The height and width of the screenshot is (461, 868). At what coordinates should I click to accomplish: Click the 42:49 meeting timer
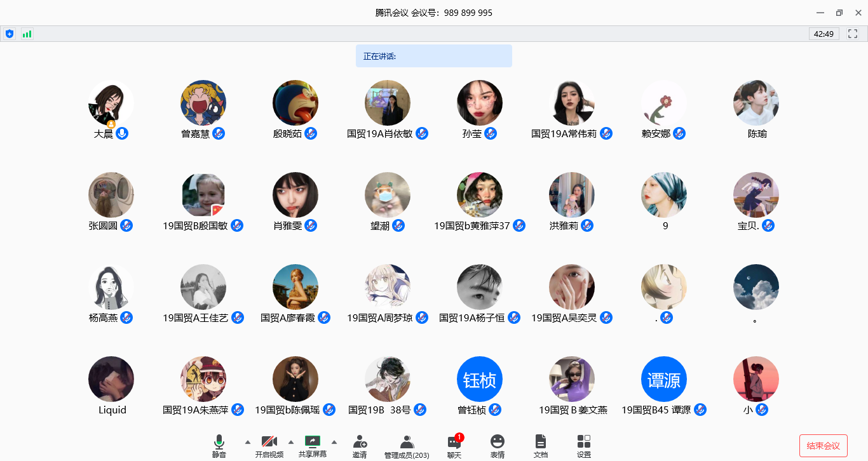click(x=824, y=34)
